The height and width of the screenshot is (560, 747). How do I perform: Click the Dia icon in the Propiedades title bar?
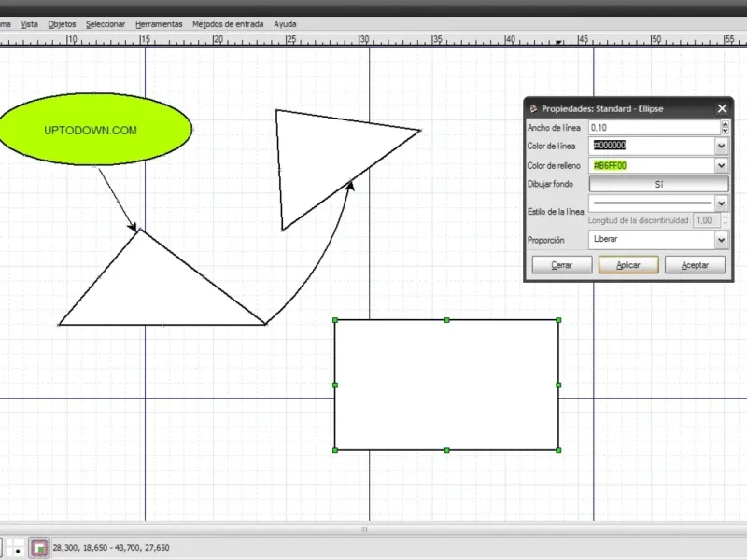coord(533,109)
